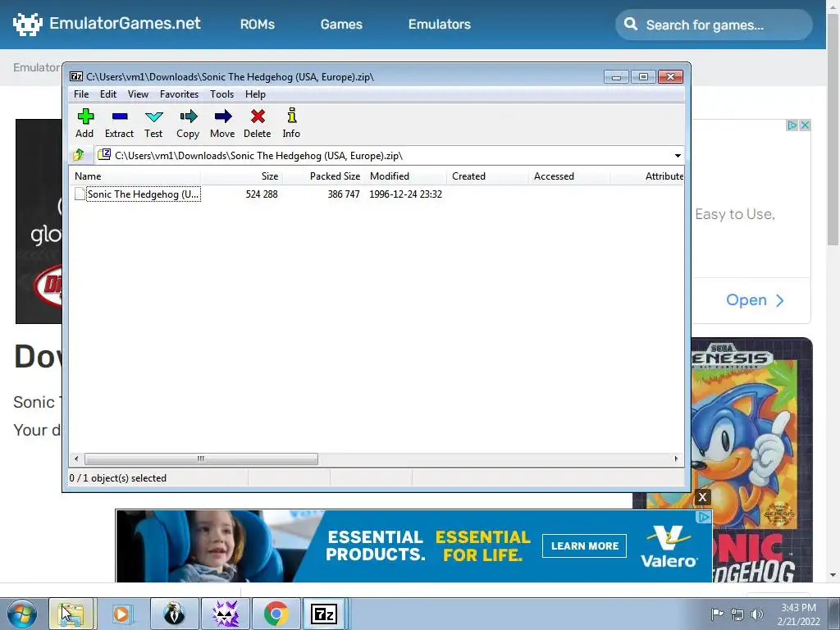
Task: Click horizontal scrollbar left arrow
Action: 76,459
